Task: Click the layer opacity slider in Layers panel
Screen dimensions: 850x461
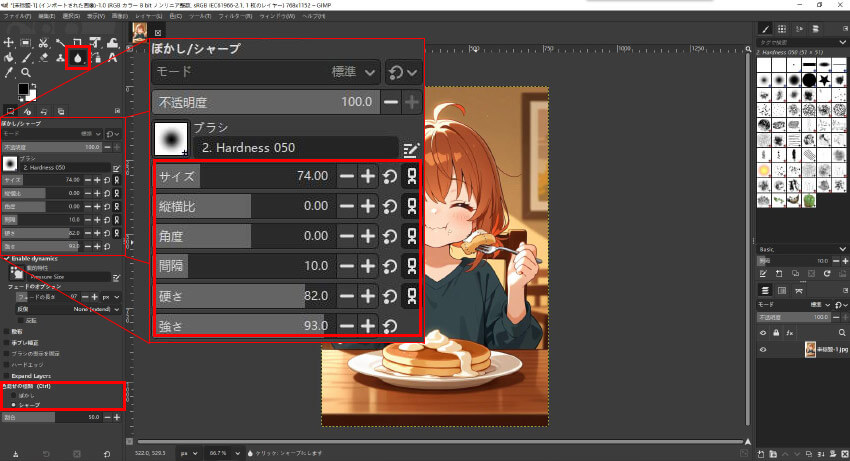Action: 794,317
